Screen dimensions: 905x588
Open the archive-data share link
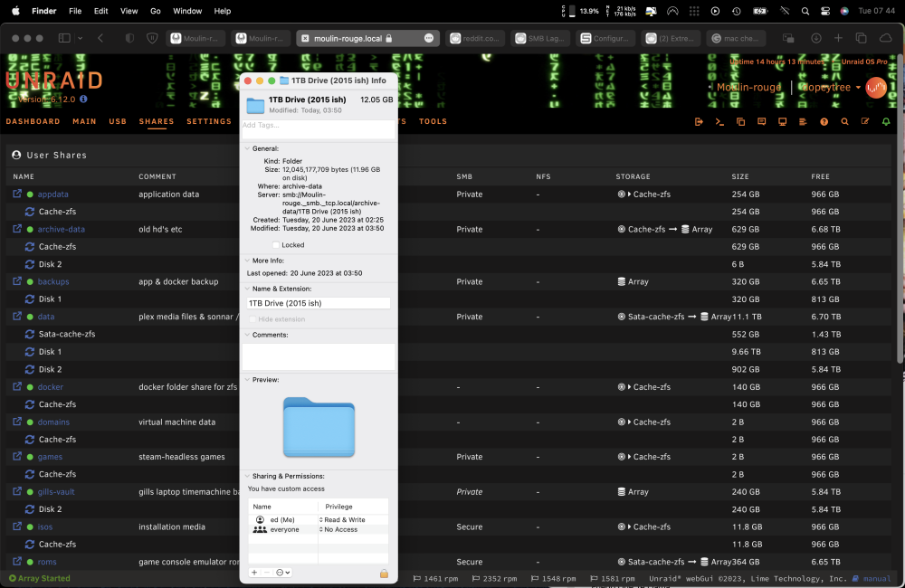click(x=62, y=229)
